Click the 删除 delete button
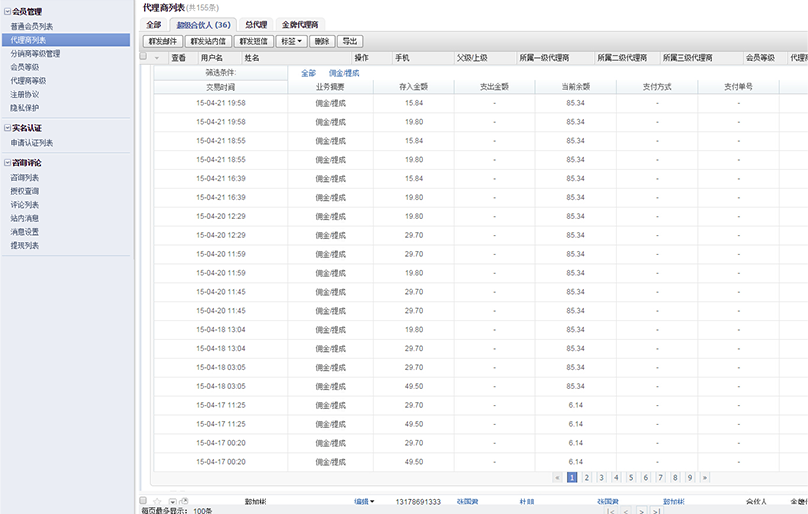Image resolution: width=808 pixels, height=514 pixels. (x=321, y=41)
